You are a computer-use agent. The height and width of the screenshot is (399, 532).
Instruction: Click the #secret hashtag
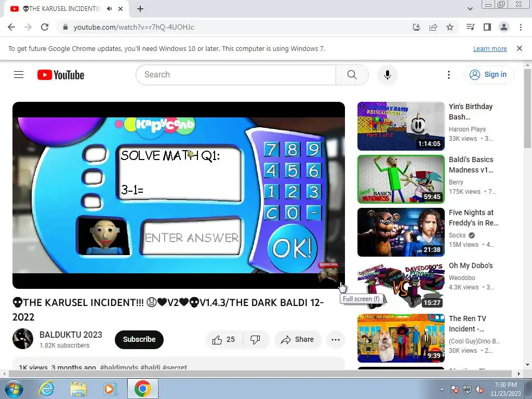pos(175,367)
